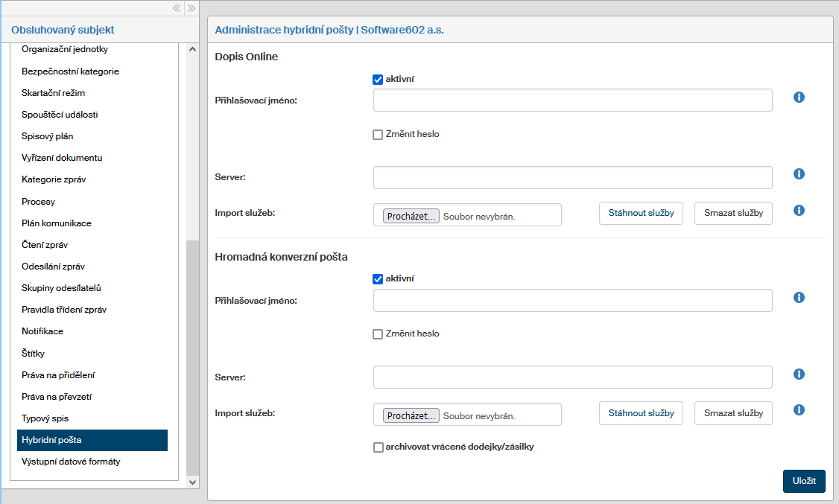
Task: Enable Změnit heslo for Dopis Online
Action: click(x=378, y=135)
